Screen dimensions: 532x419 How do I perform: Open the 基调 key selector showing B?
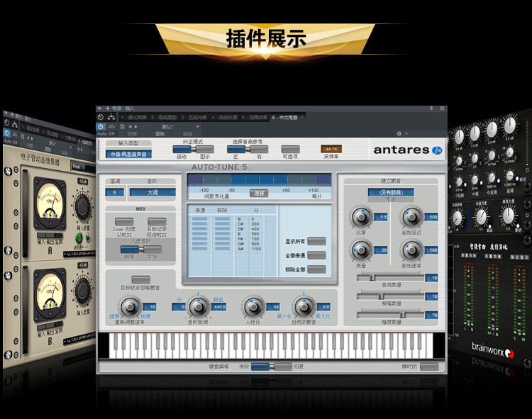coord(115,192)
